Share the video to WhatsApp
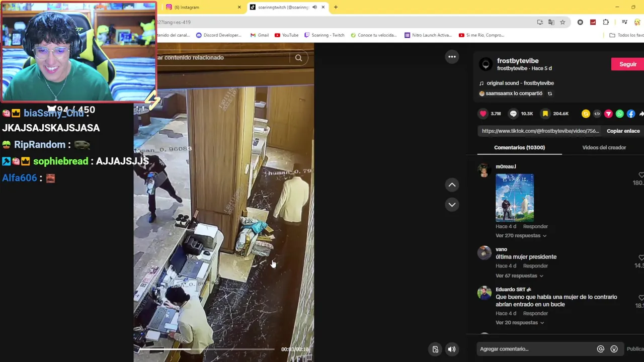644x362 pixels. (x=620, y=114)
